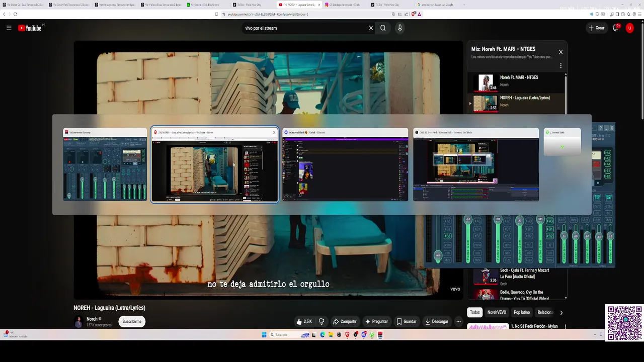The width and height of the screenshot is (644, 362).
Task: Click Noreh channel avatar under video
Action: [x=78, y=321]
